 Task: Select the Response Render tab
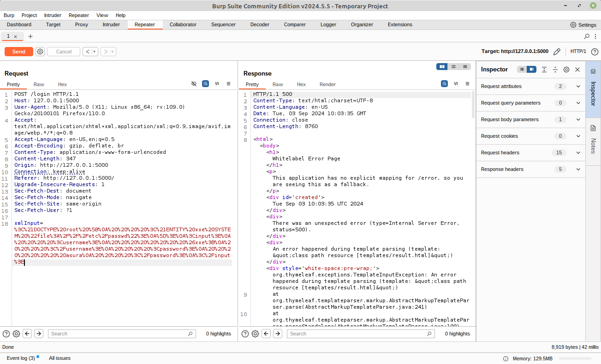(x=327, y=84)
